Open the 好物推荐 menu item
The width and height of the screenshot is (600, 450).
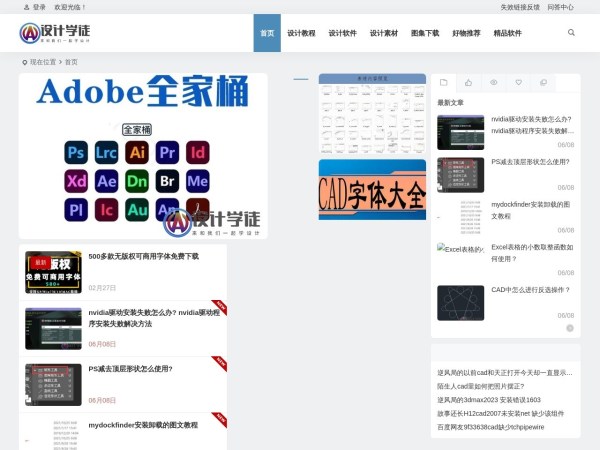466,33
